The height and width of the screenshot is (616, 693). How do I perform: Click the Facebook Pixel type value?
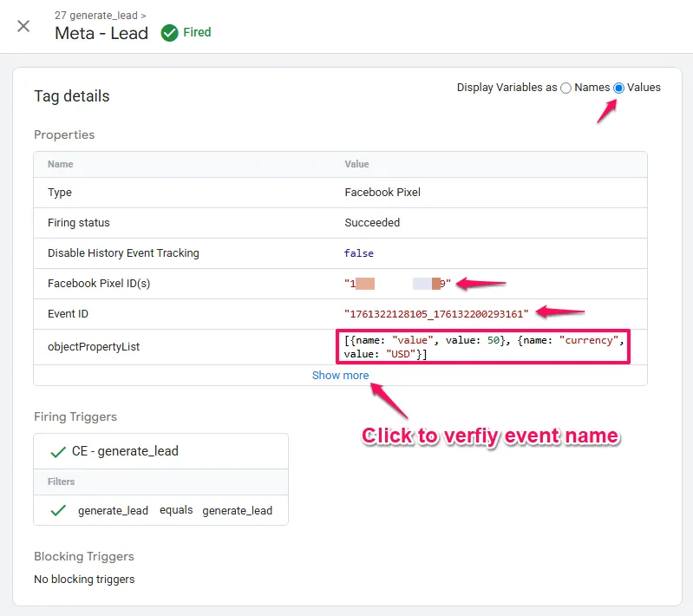[382, 193]
